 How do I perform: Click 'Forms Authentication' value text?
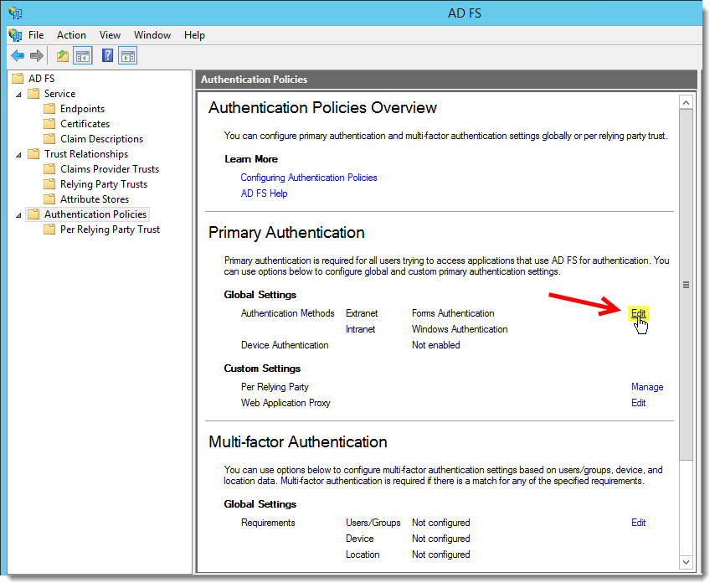[x=453, y=313]
